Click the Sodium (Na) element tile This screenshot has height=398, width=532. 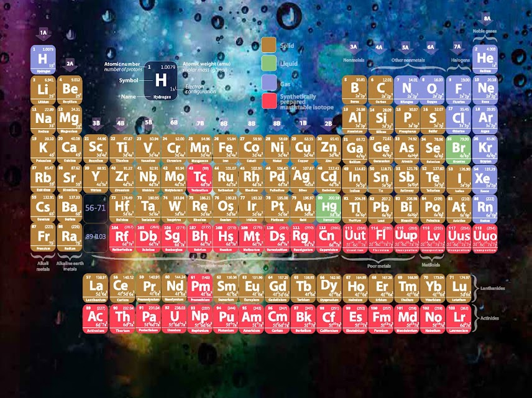(43, 119)
